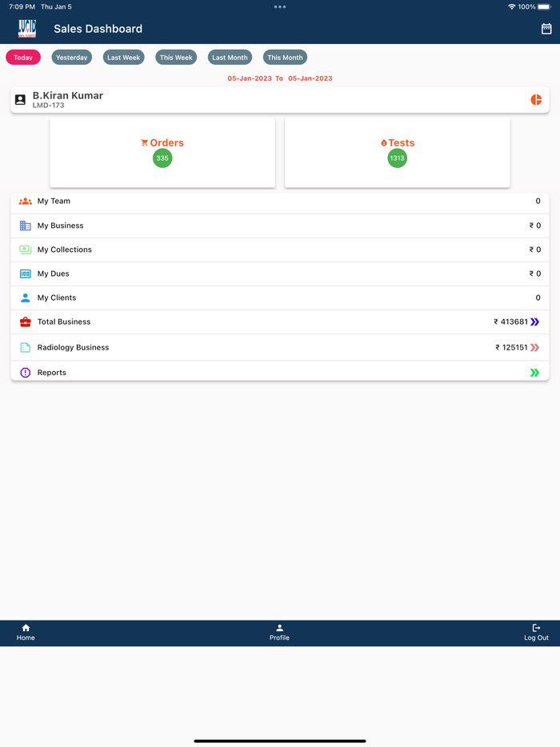Open the calendar date picker icon
The width and height of the screenshot is (560, 747).
point(546,29)
